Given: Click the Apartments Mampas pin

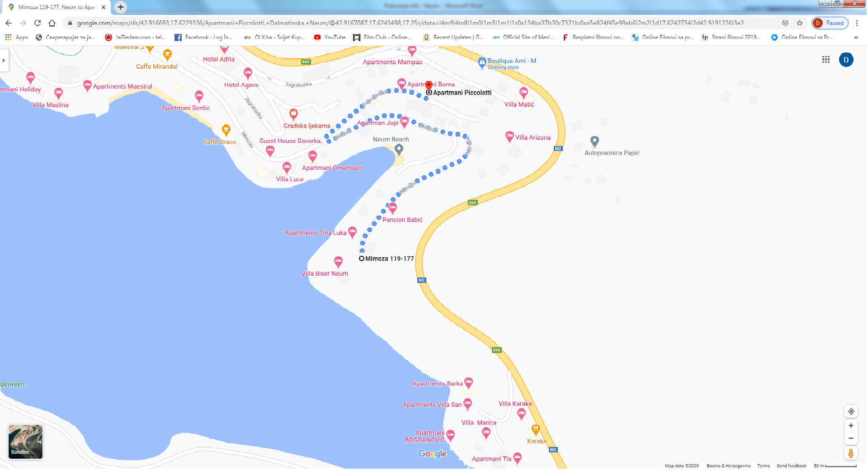Looking at the screenshot, I should point(411,51).
